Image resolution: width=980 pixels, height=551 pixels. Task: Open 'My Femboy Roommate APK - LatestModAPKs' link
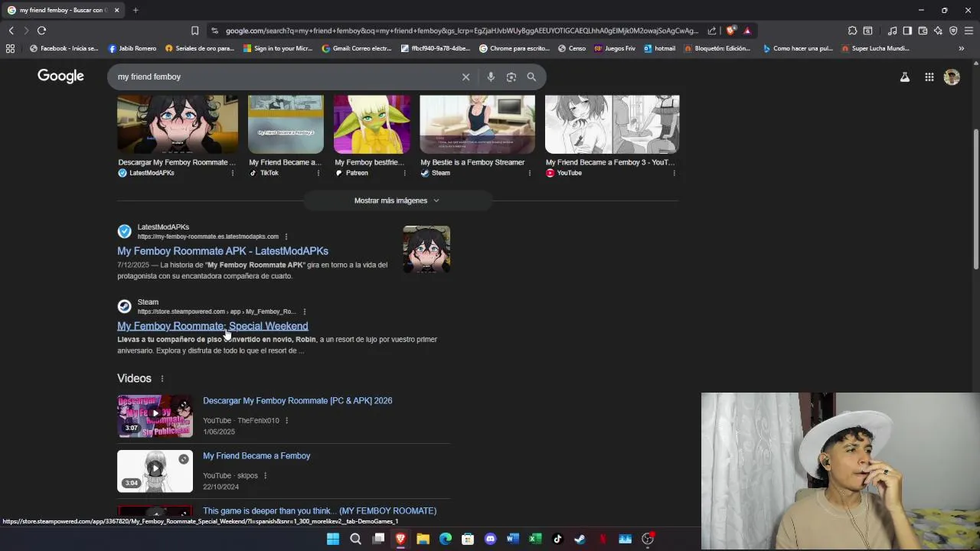click(x=223, y=251)
